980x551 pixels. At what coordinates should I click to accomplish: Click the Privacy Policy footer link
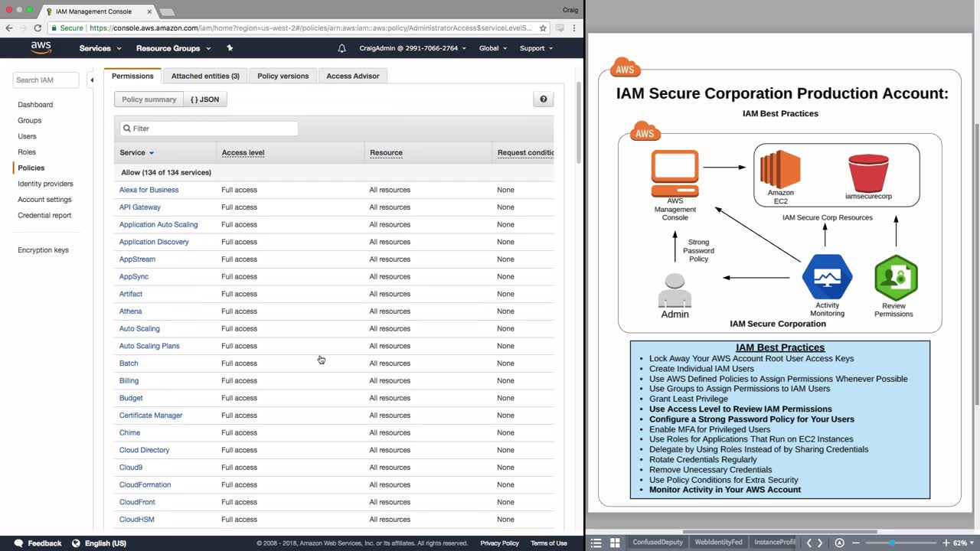[x=499, y=543]
